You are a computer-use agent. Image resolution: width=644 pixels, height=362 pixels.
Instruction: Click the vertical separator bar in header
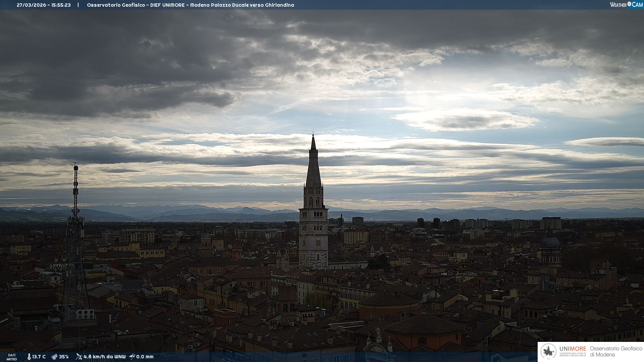click(x=78, y=5)
